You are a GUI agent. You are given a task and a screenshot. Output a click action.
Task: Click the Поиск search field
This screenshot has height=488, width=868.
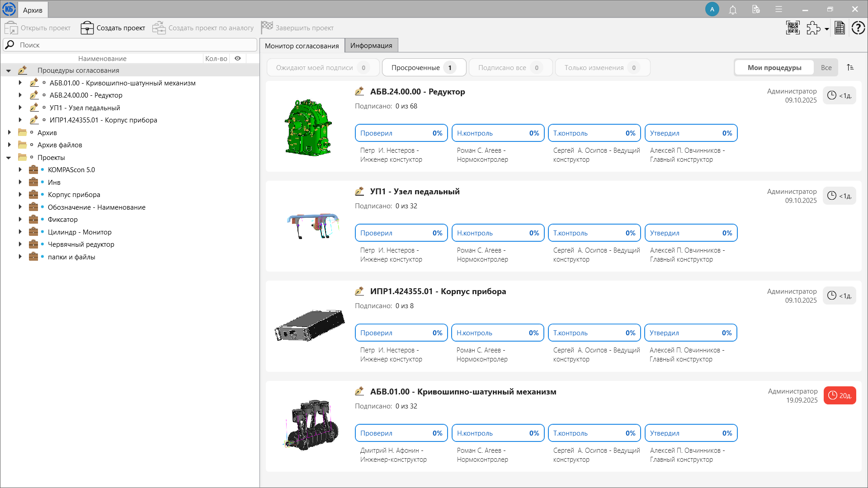point(131,45)
